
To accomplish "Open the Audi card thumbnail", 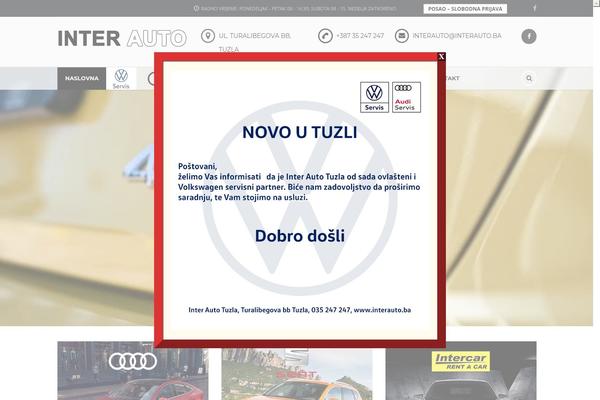I will [x=133, y=371].
